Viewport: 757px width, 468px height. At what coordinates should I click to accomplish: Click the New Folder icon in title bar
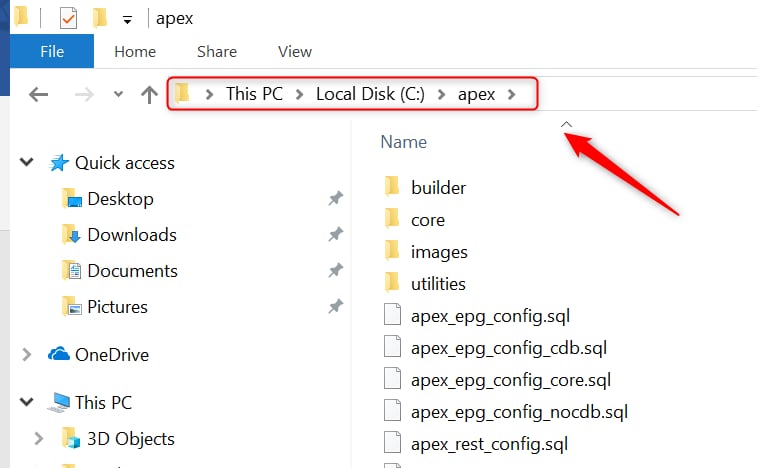(x=99, y=18)
